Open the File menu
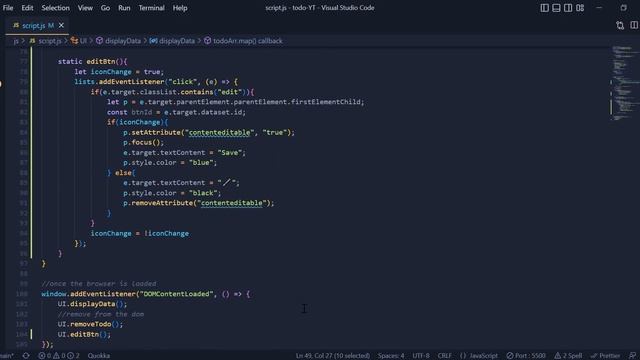The image size is (640, 360). click(8, 8)
